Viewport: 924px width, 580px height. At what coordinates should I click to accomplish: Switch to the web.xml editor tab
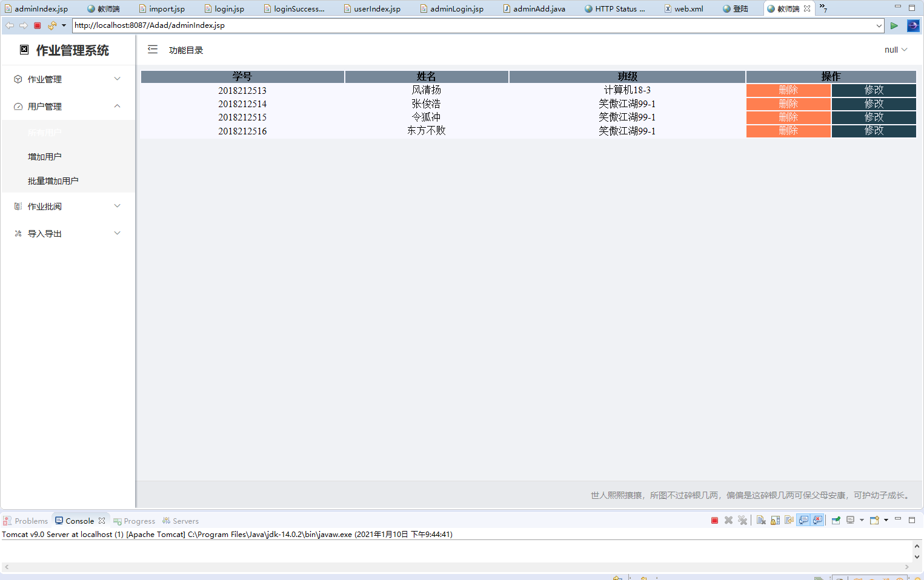coord(683,8)
